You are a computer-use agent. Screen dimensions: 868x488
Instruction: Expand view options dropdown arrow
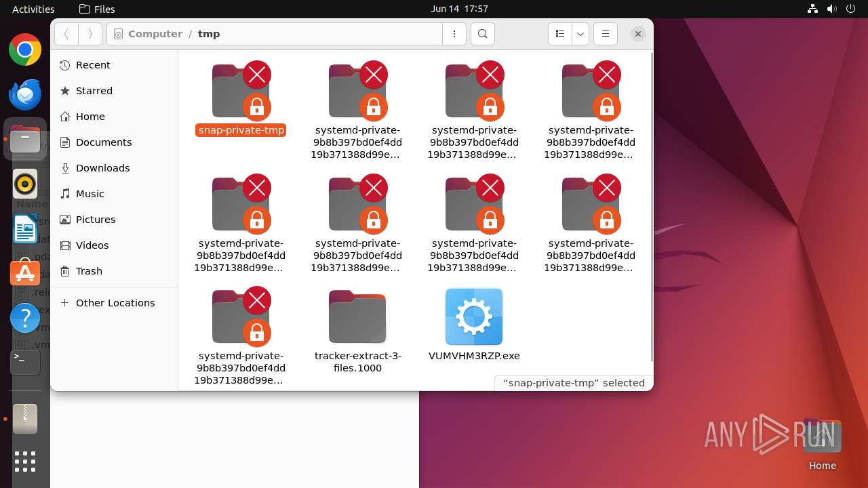click(x=580, y=34)
